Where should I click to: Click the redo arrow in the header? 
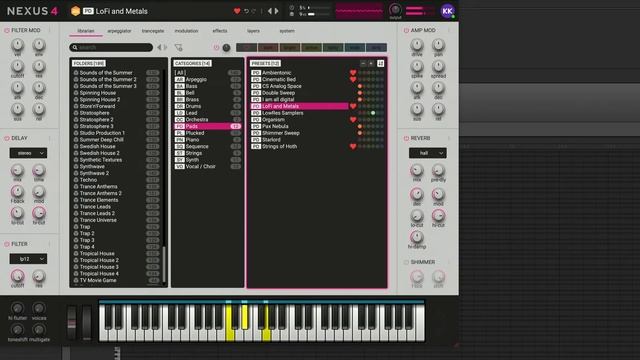click(x=253, y=11)
